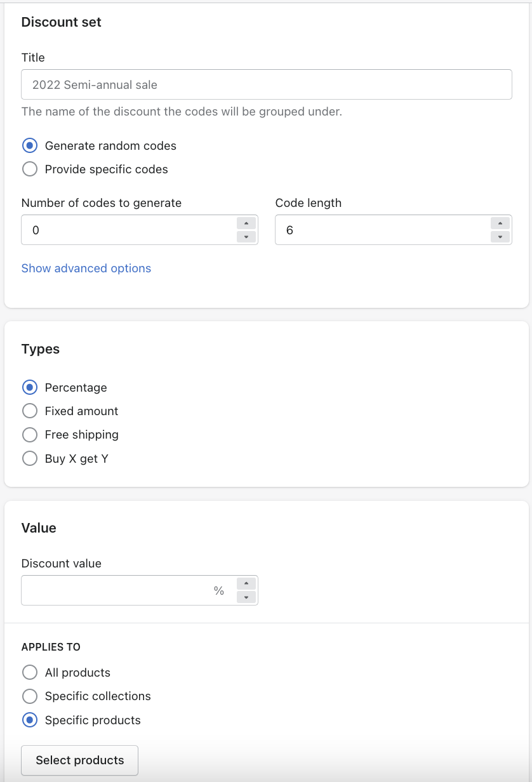Choose Specific products radio option

point(30,720)
